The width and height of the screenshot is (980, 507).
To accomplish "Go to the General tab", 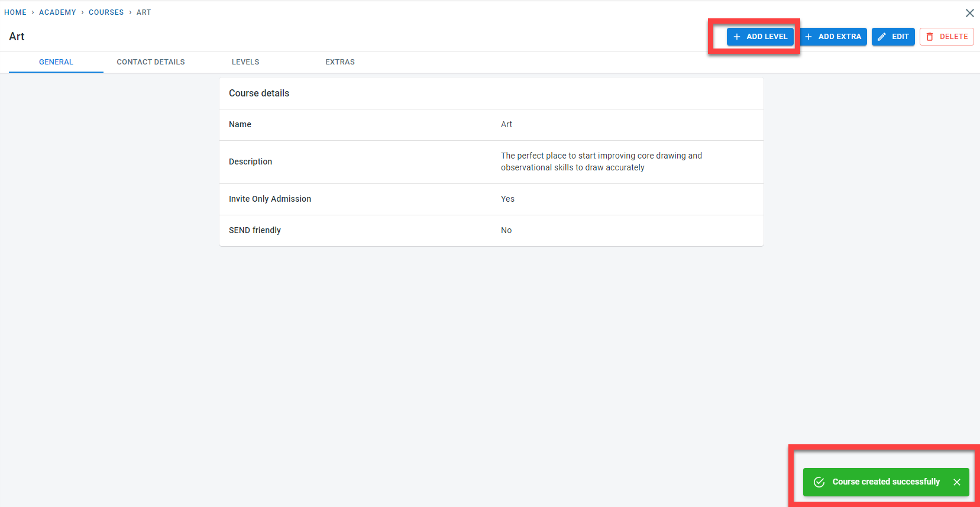I will point(56,62).
